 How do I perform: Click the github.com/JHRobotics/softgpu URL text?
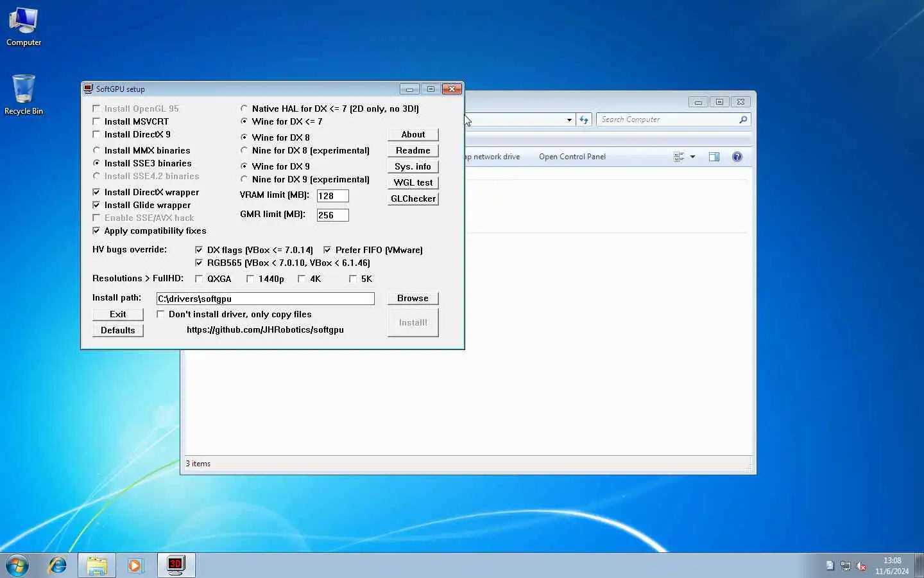pyautogui.click(x=265, y=329)
